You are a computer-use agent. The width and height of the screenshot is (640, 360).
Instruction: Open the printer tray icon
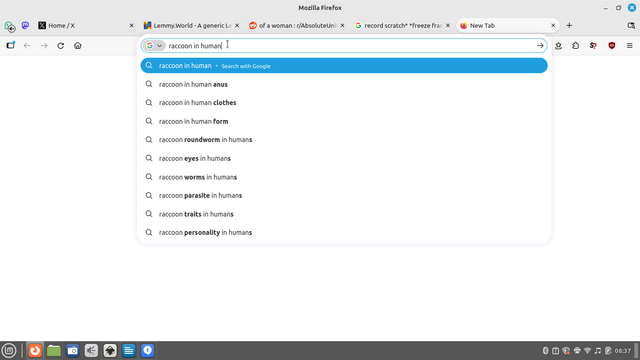coord(577,351)
